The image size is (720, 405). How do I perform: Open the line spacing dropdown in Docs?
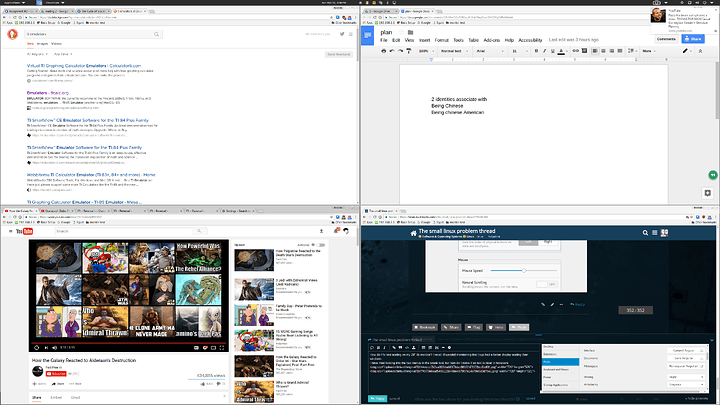[632, 51]
